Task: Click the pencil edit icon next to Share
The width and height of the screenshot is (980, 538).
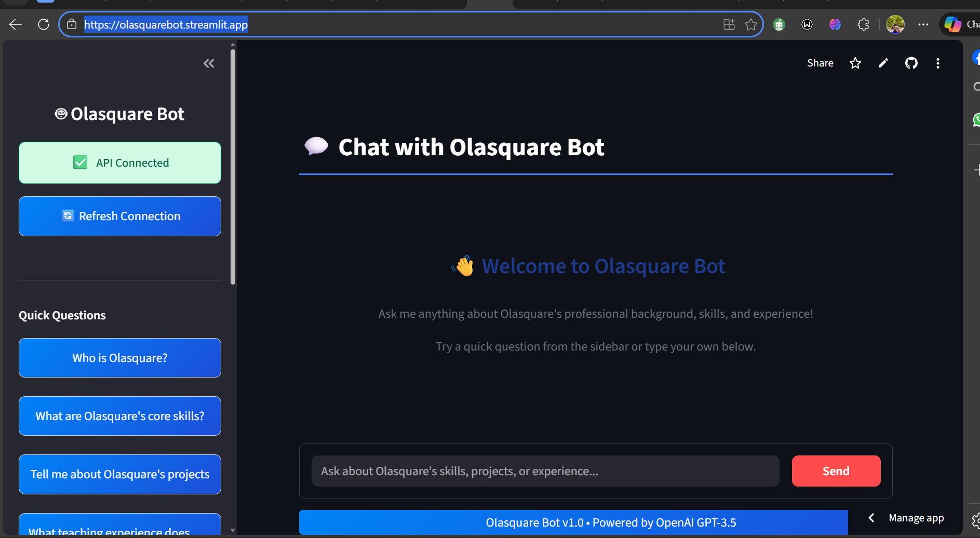Action: point(883,63)
